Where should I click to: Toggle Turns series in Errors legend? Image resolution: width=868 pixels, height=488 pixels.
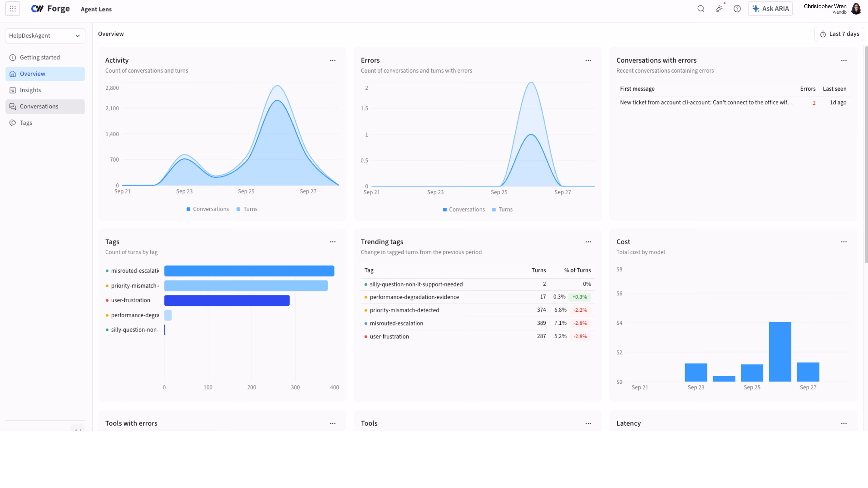[502, 209]
